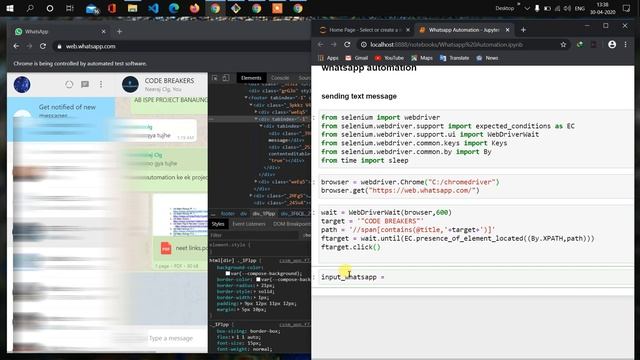The height and width of the screenshot is (360, 640).
Task: Open WhatsApp status icon
Action: tap(69, 84)
